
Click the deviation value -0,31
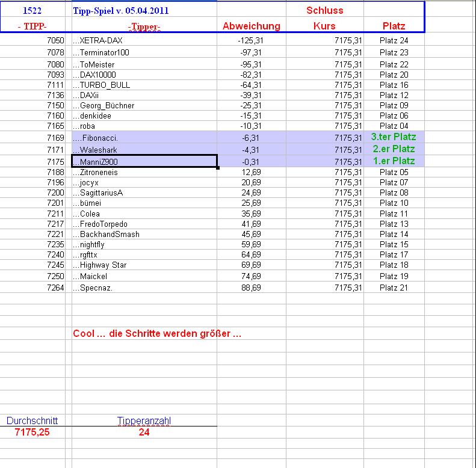251,162
